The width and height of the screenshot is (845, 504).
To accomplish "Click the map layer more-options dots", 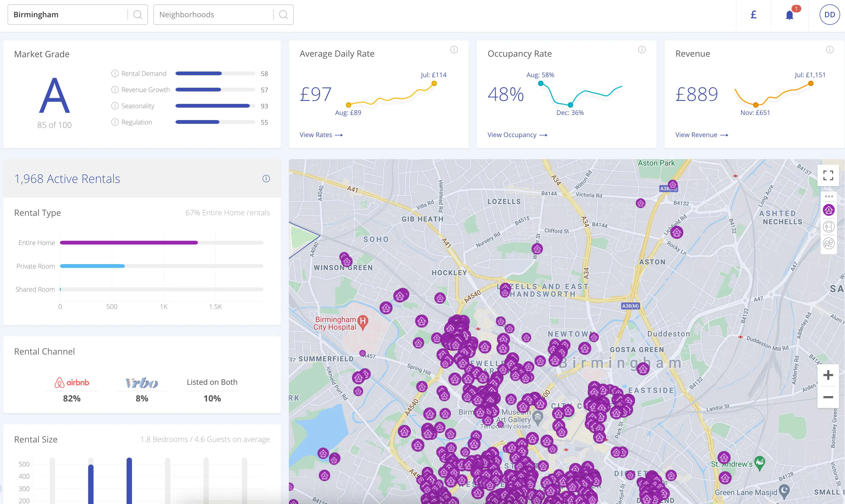I will [x=829, y=196].
